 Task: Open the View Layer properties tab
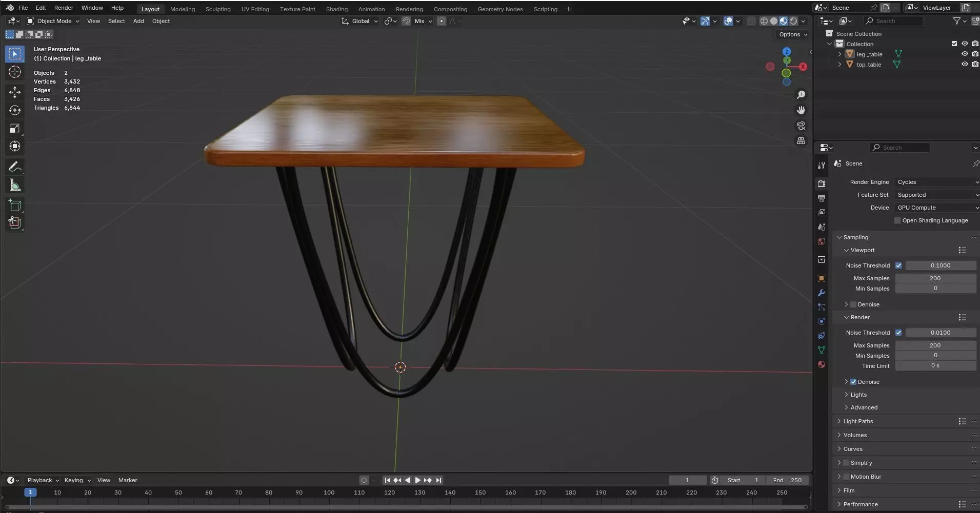[822, 212]
